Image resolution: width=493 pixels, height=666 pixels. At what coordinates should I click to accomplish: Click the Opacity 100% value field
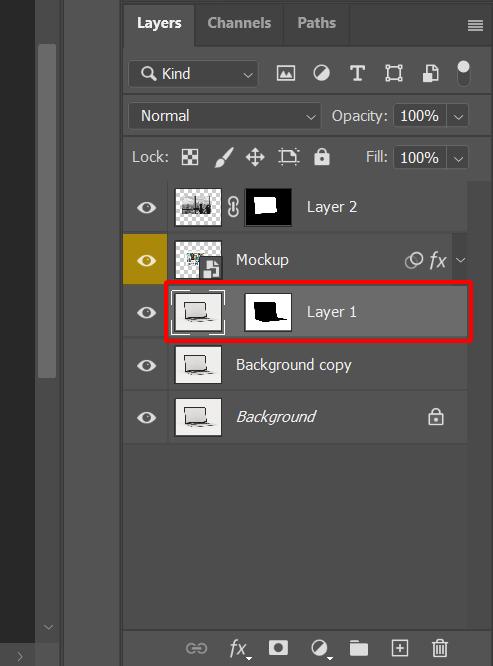click(420, 116)
